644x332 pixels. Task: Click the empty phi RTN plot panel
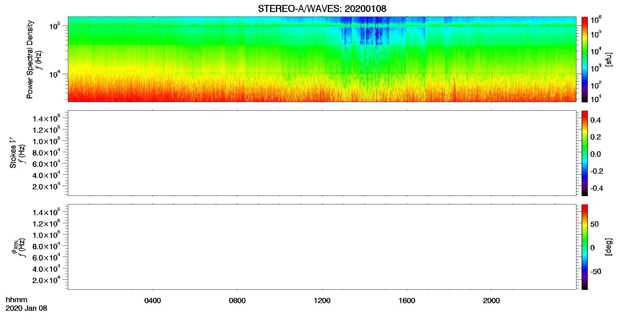[322, 247]
